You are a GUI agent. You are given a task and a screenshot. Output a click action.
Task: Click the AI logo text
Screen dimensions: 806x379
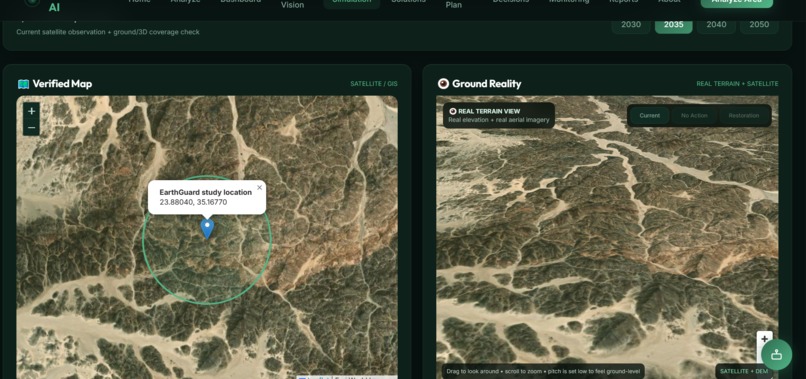tap(54, 7)
